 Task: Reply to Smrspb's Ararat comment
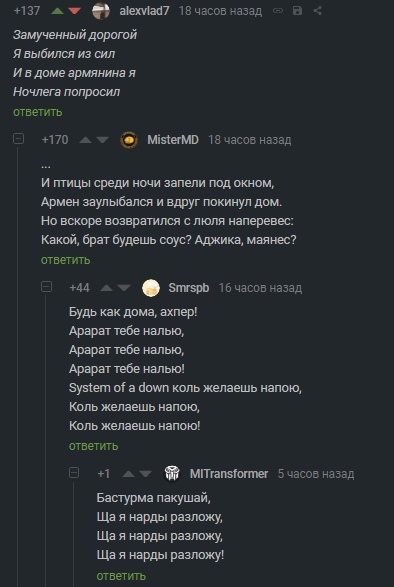point(93,446)
